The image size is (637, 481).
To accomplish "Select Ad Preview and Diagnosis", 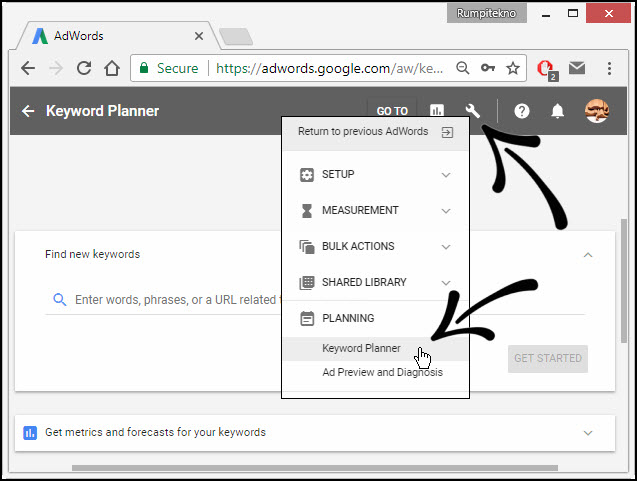I will coord(382,372).
